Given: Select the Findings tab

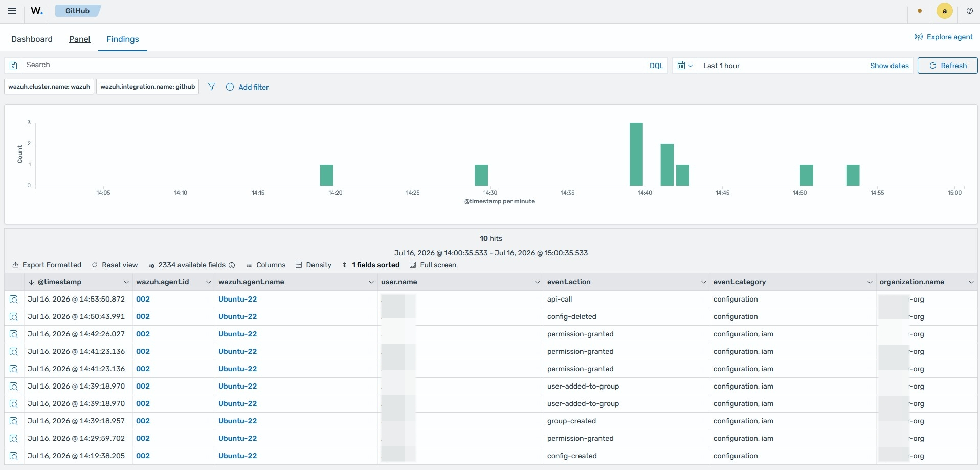Looking at the screenshot, I should click(x=123, y=39).
